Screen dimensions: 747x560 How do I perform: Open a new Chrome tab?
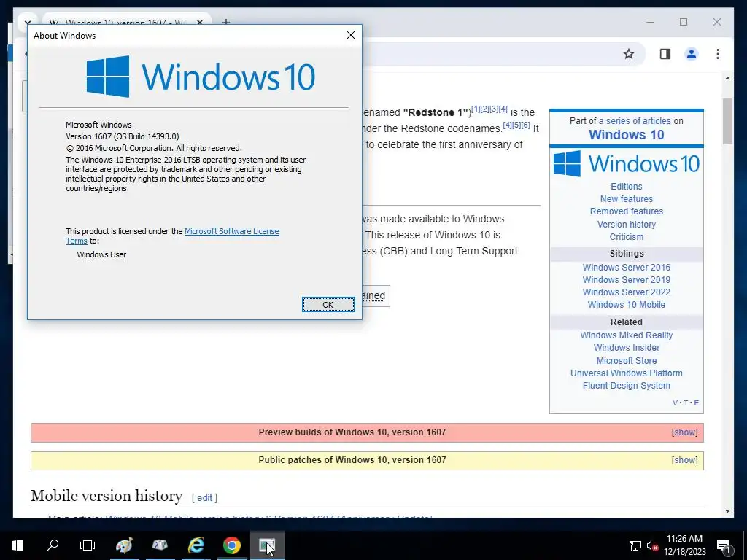[x=226, y=22]
